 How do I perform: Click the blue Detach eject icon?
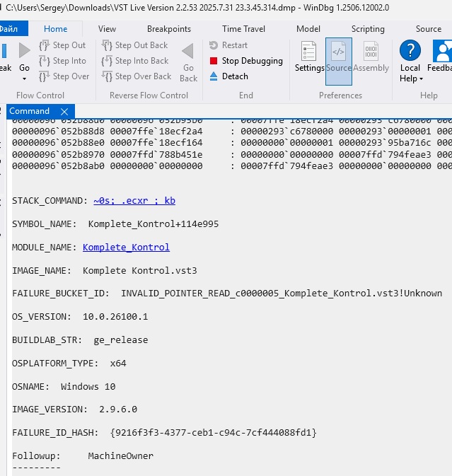pos(214,76)
